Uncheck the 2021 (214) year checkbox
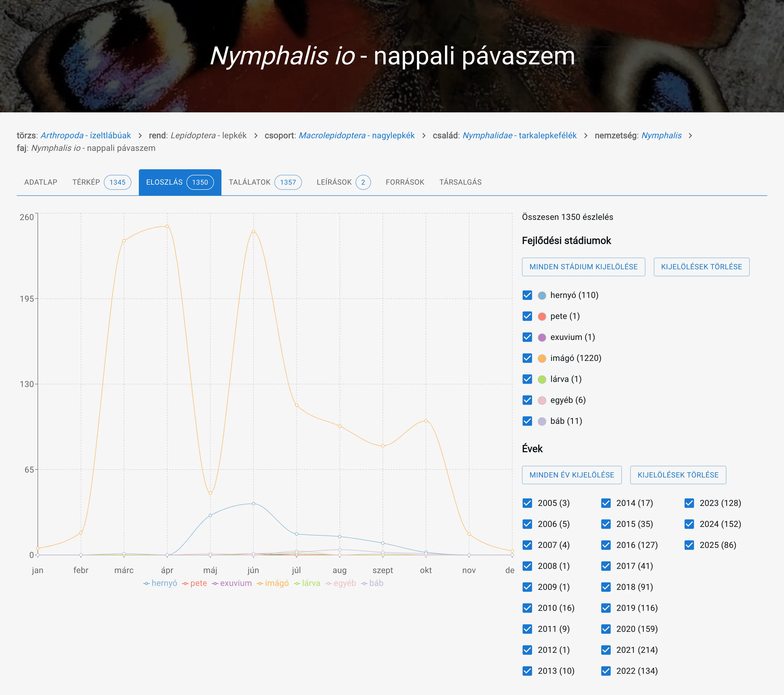Screen dimensions: 784x695 click(606, 650)
